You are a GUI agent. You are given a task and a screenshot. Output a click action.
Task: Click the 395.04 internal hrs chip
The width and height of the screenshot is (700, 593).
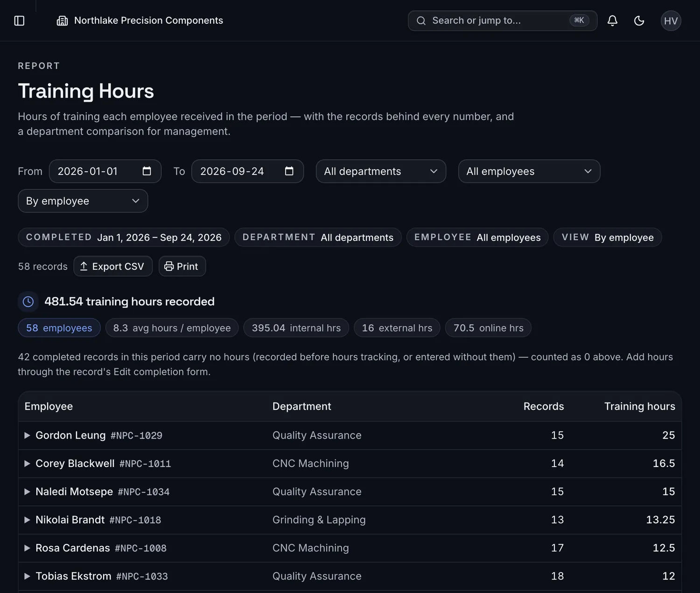coord(296,328)
